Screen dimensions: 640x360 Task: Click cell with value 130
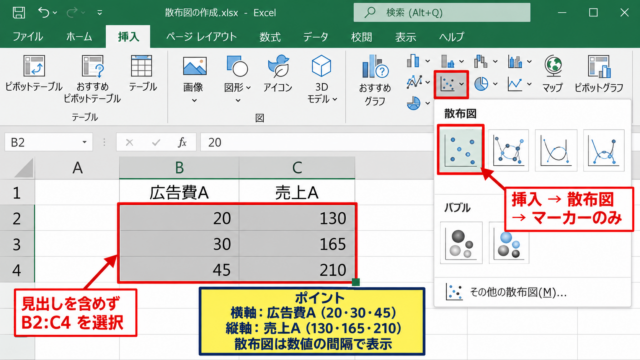point(297,218)
